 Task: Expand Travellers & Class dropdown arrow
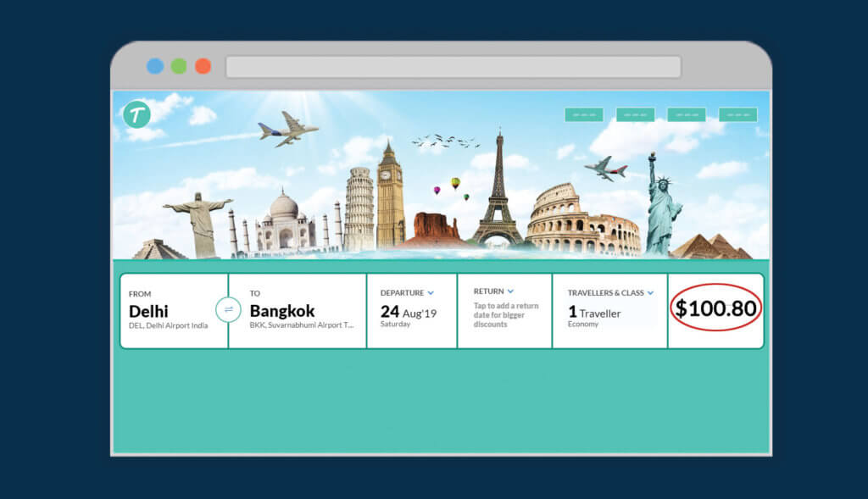click(x=650, y=292)
